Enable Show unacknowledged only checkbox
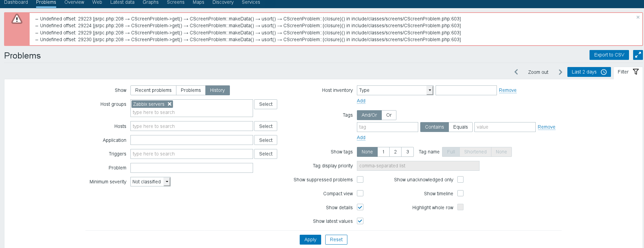Viewport: 644px width, 248px height. pos(460,180)
